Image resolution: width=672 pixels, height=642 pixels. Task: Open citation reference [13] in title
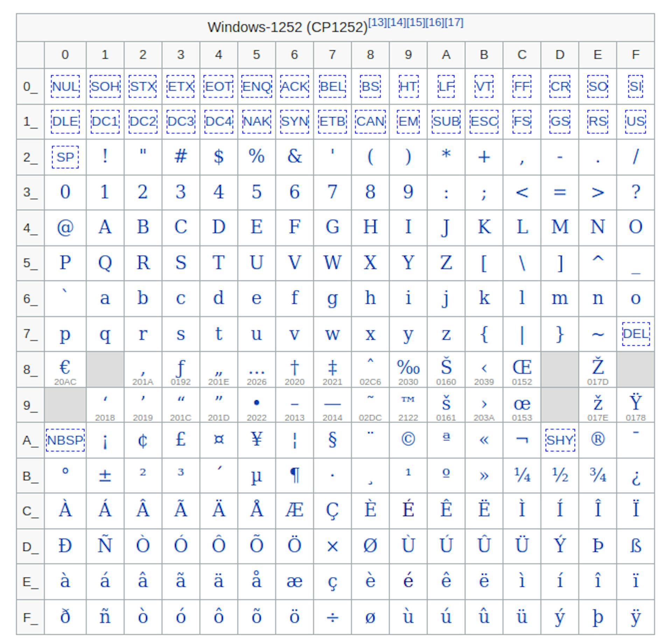[378, 22]
